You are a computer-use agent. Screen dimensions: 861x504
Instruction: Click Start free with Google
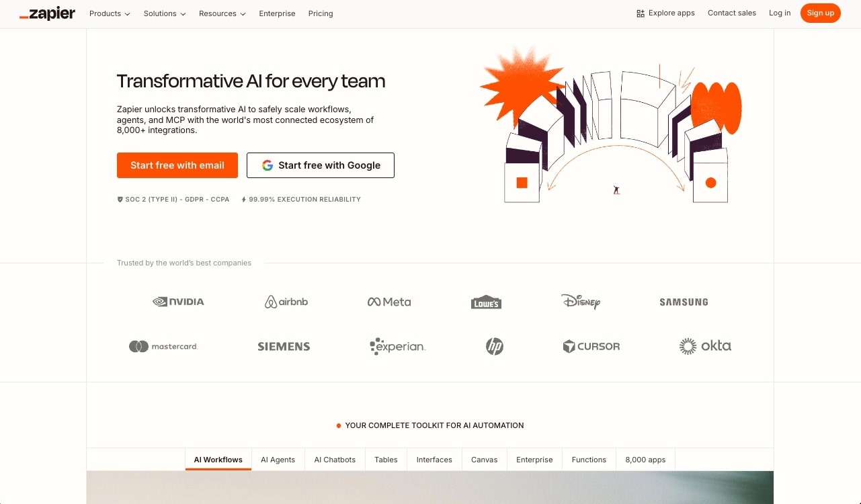(321, 165)
